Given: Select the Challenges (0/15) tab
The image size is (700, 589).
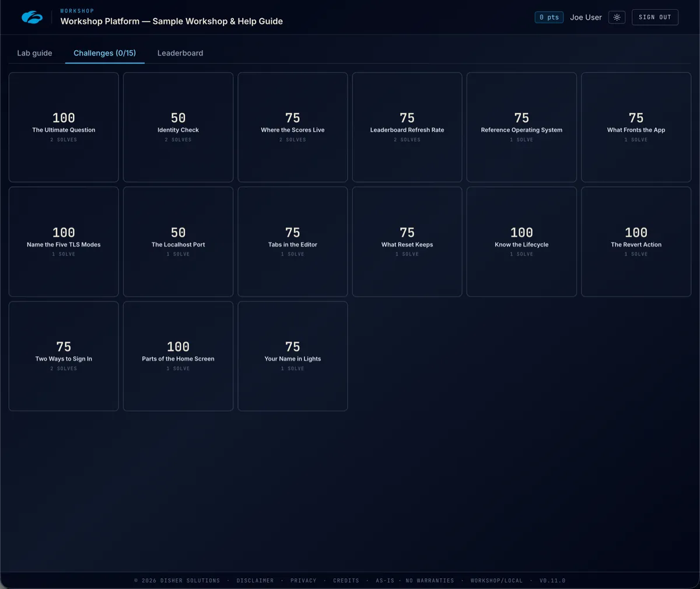Looking at the screenshot, I should click(x=104, y=53).
